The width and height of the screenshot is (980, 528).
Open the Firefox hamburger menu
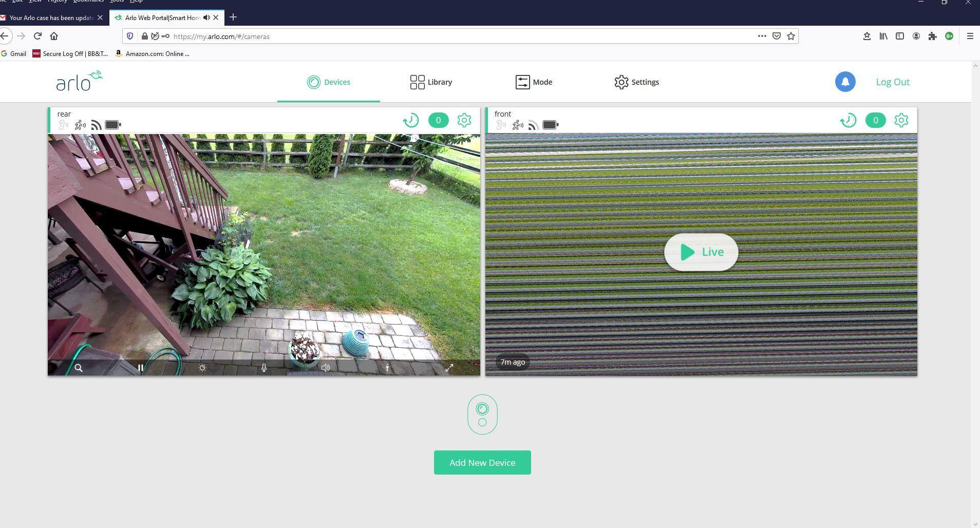970,36
